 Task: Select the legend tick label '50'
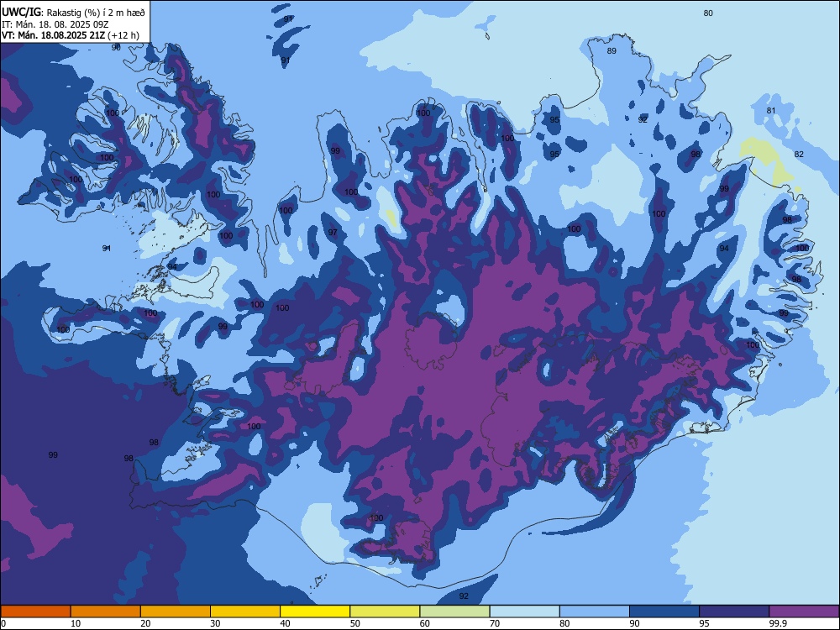[x=355, y=623]
